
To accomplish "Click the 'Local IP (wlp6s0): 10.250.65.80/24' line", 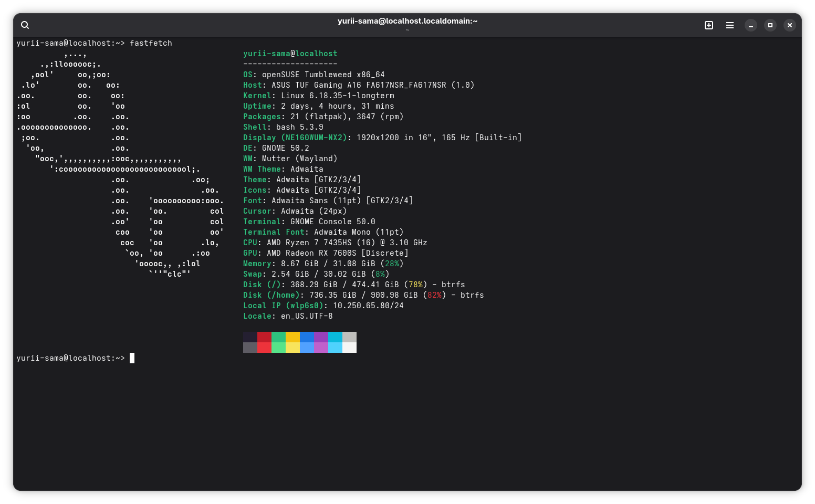I will 323,306.
